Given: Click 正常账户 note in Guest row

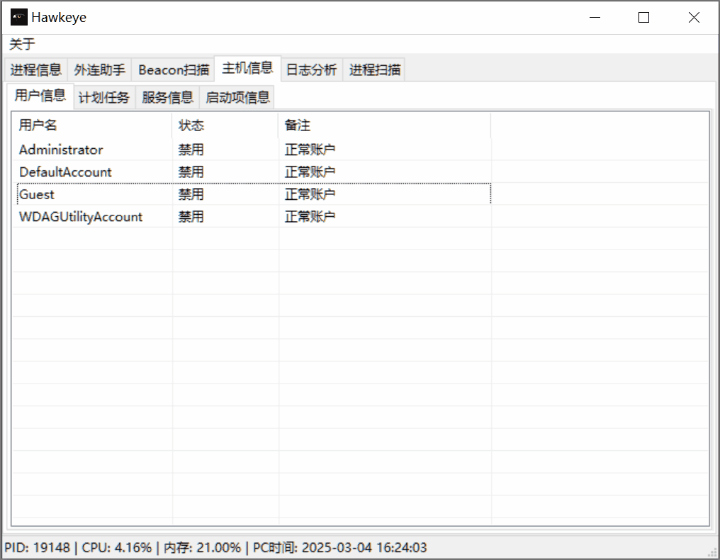Looking at the screenshot, I should point(310,194).
